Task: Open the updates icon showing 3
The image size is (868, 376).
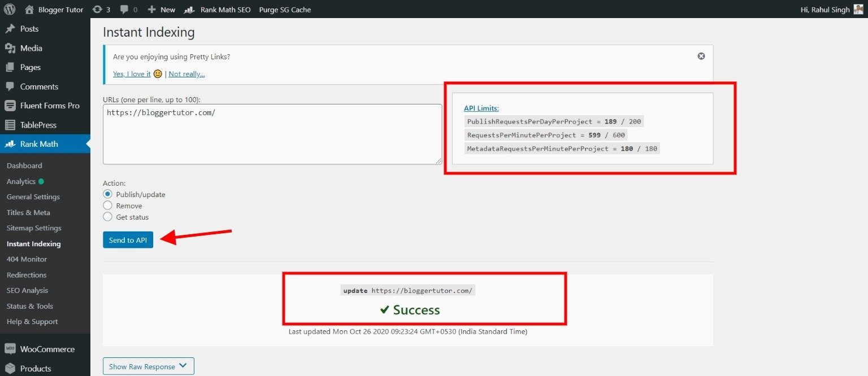Action: pos(97,10)
